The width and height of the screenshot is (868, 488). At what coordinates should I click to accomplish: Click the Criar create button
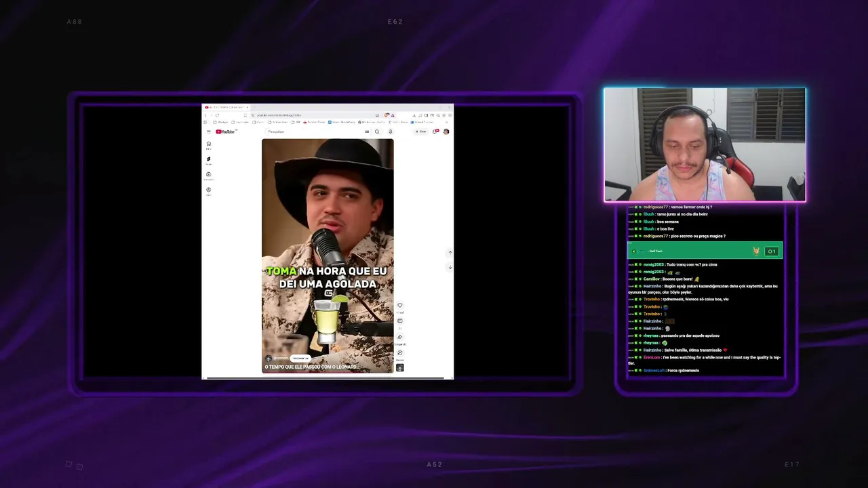(421, 131)
